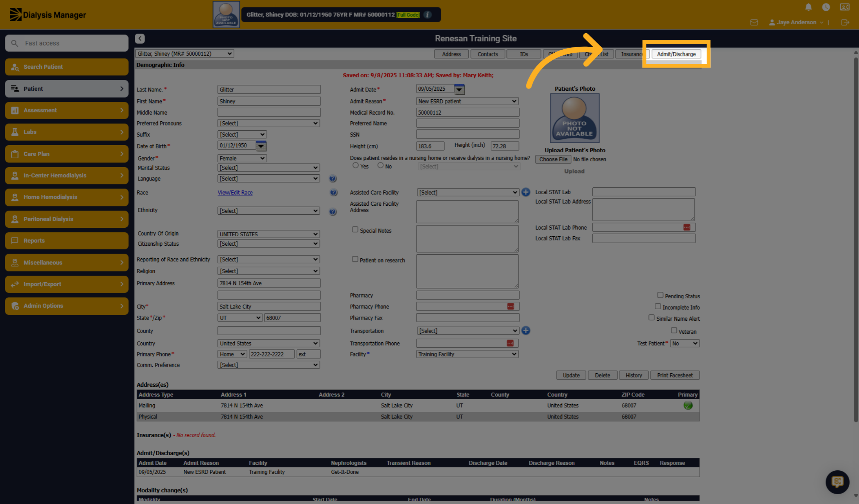859x504 pixels.
Task: Switch to the Admit/Discharge tab
Action: (676, 54)
